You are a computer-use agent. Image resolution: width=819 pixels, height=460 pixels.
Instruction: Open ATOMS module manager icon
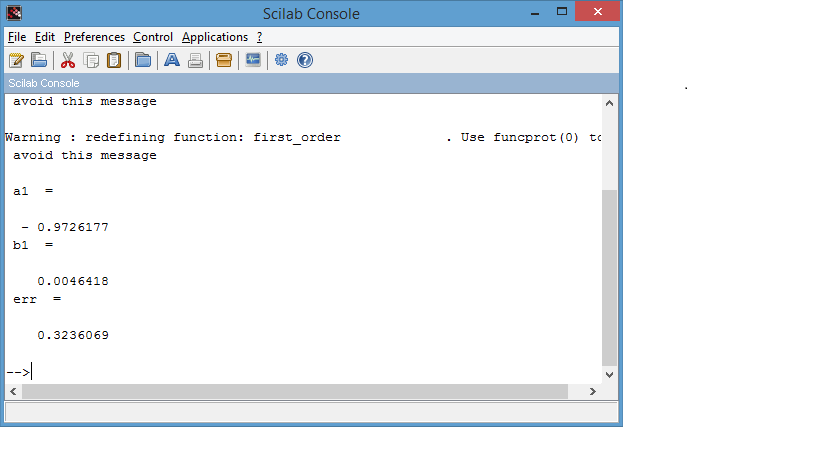(224, 60)
